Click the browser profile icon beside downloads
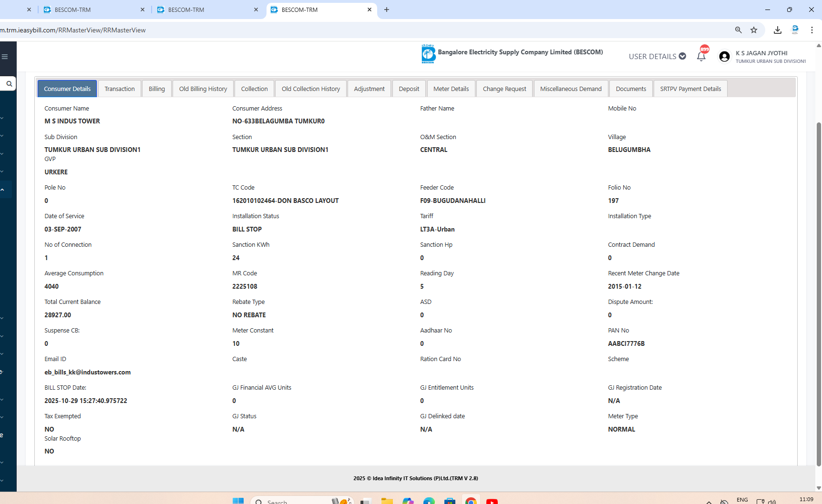Screen dimensions: 822x504 pos(795,30)
